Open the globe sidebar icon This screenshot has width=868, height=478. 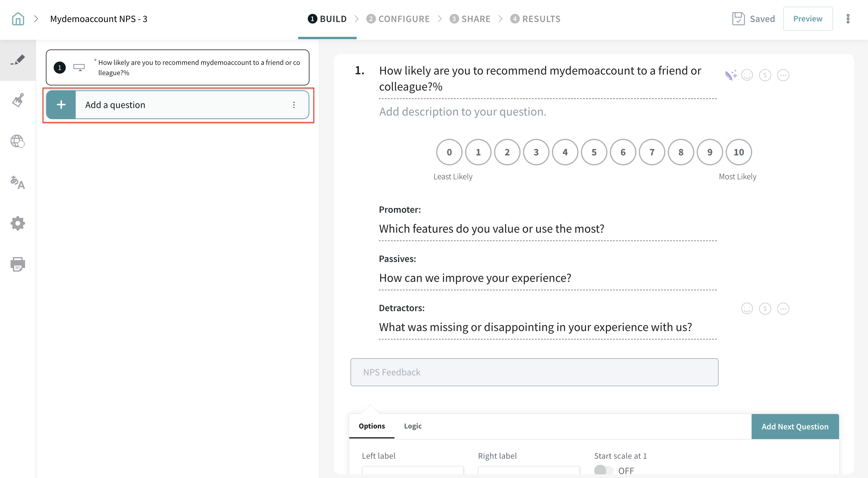[x=17, y=141]
